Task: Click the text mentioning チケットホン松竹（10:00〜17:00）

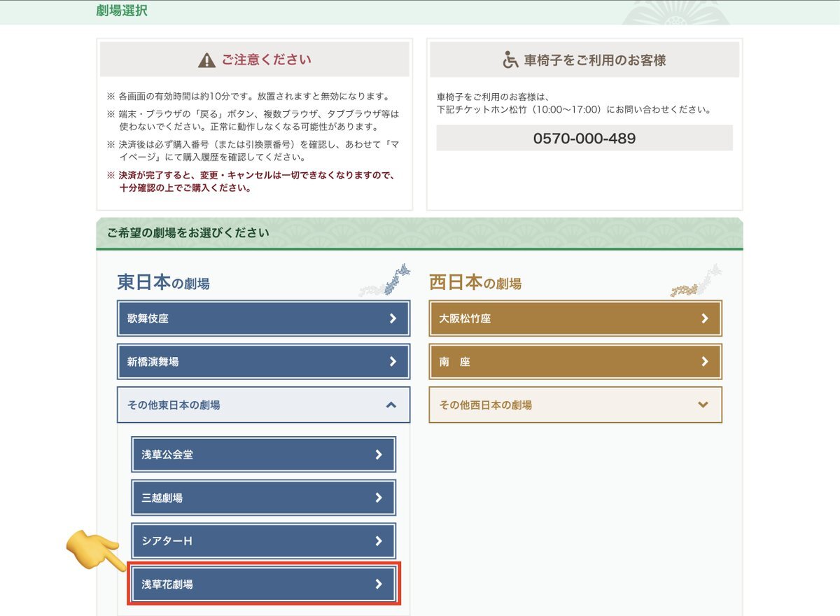Action: point(574,110)
